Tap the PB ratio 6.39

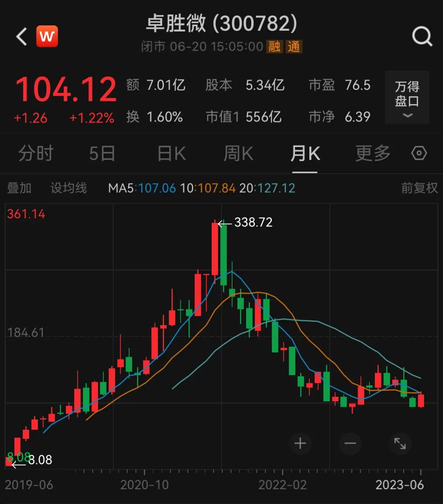358,117
